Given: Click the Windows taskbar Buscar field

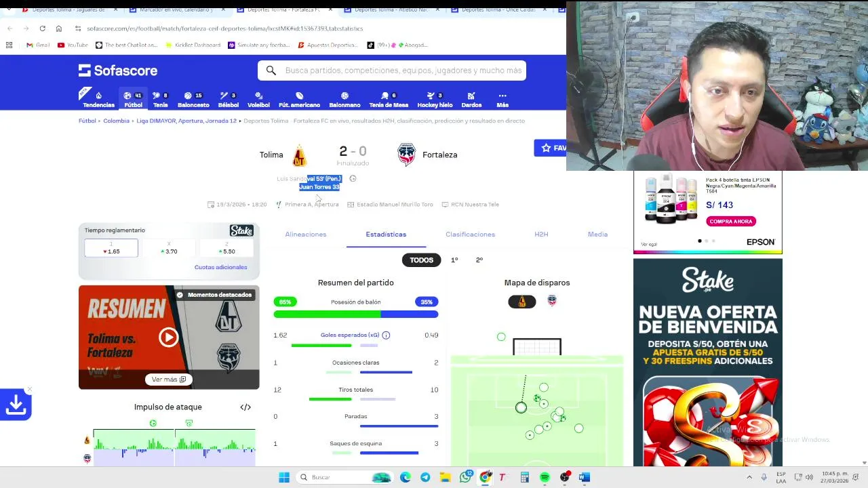Looking at the screenshot, I should coord(346,477).
